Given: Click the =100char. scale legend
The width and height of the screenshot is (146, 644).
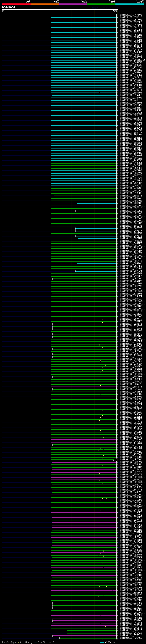Looking at the screenshot, I should click(109, 642).
